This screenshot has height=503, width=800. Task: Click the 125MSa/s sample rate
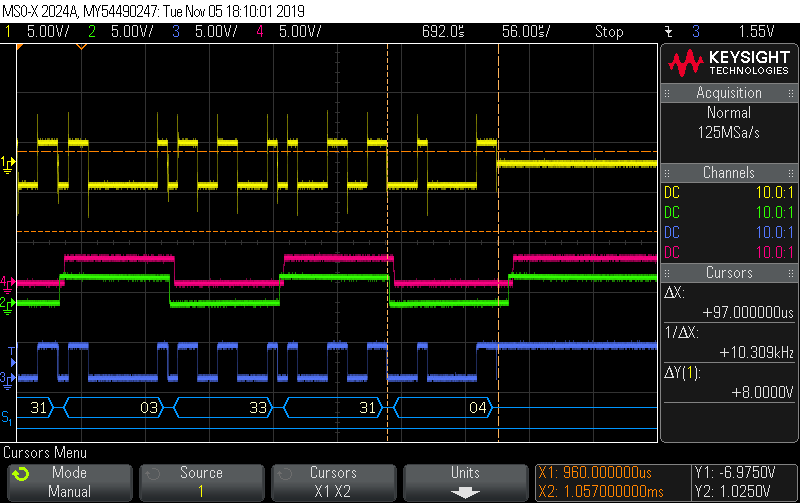tap(729, 133)
